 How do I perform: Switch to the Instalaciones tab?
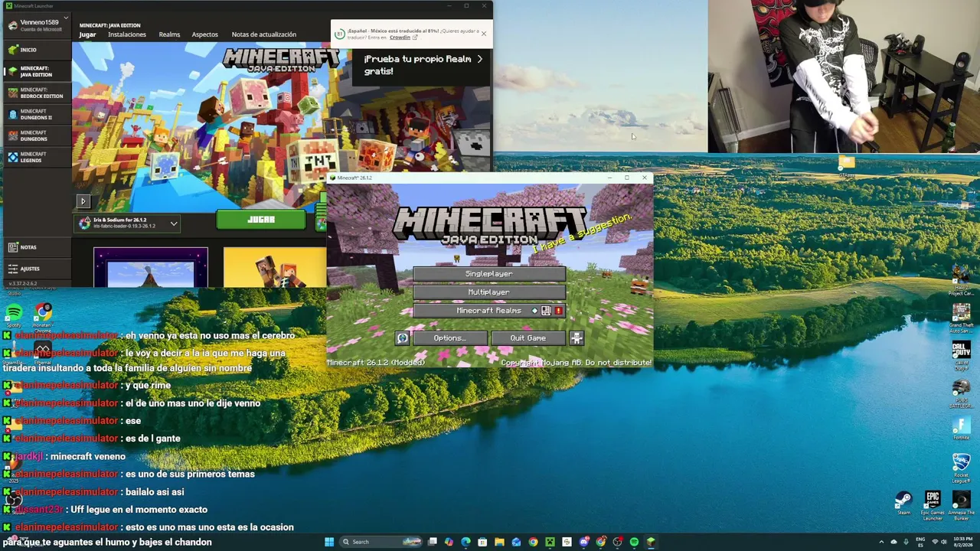127,34
